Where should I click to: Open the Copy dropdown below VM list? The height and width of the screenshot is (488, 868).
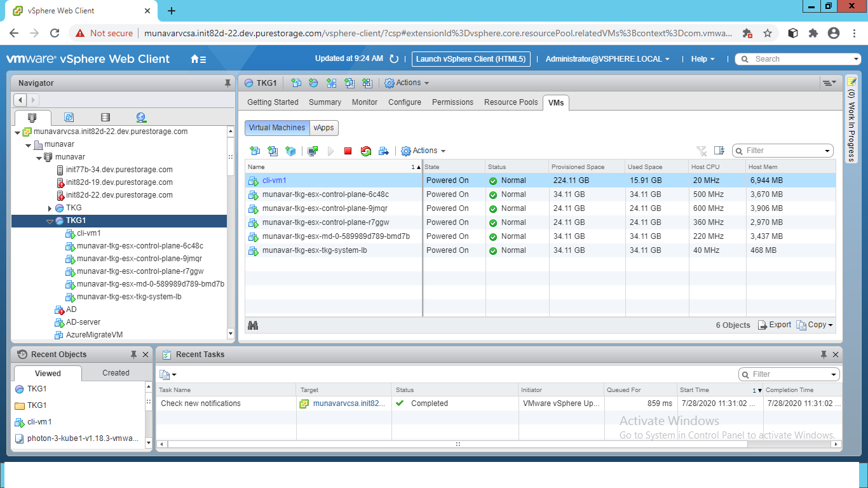pyautogui.click(x=815, y=325)
